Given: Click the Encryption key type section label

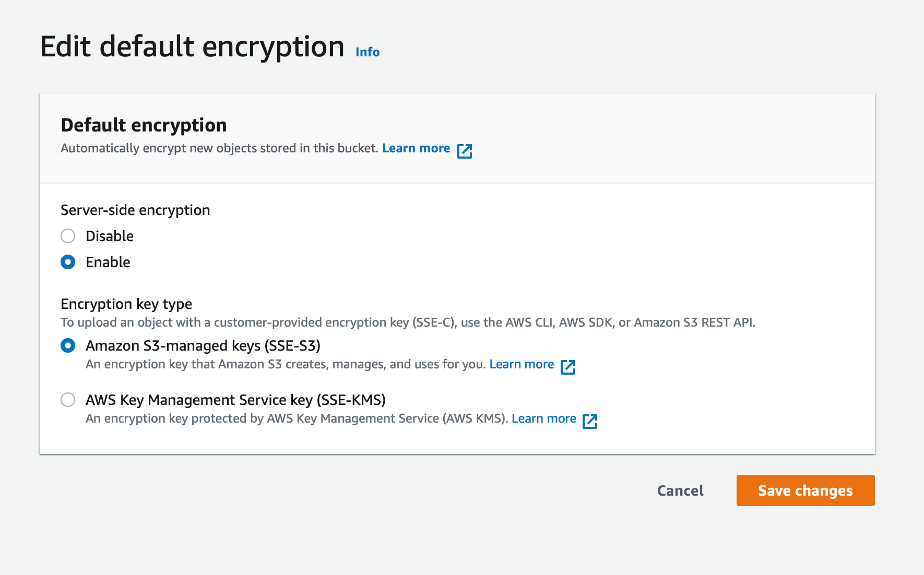Looking at the screenshot, I should click(126, 304).
